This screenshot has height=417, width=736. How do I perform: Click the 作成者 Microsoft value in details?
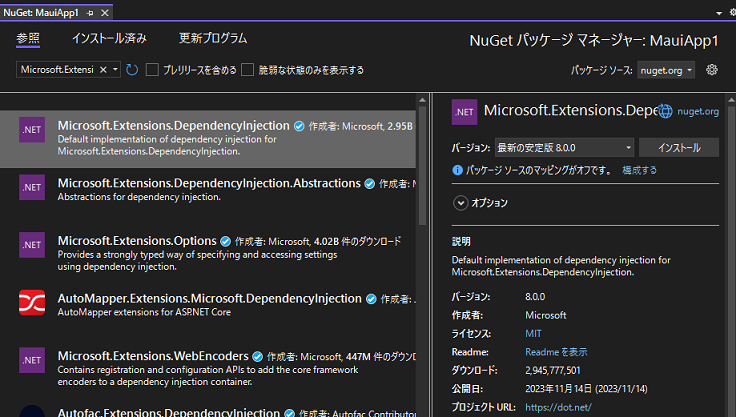[x=545, y=315]
